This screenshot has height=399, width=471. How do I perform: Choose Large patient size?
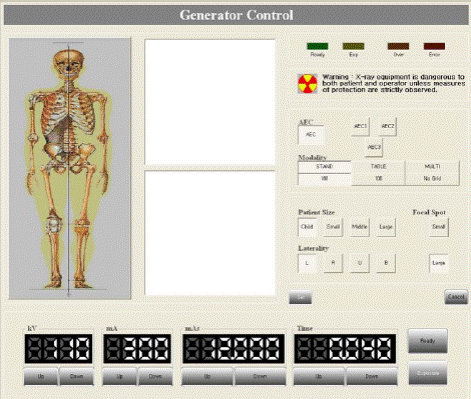[386, 227]
